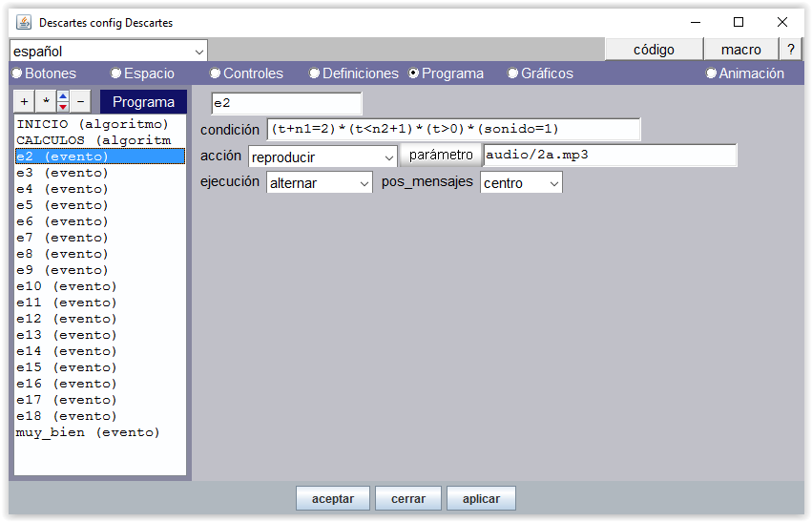812x522 pixels.
Task: Switch to Gráficos radio option
Action: (x=513, y=73)
